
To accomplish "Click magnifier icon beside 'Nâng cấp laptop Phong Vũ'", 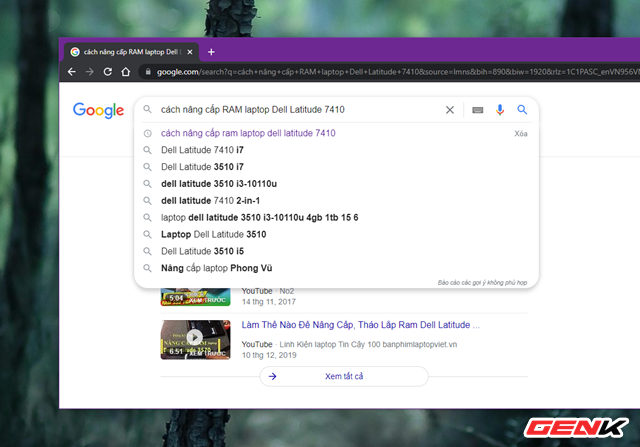I will (147, 268).
